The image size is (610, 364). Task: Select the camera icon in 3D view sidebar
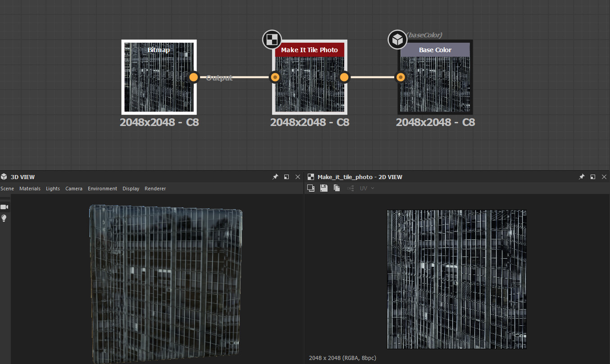point(5,207)
